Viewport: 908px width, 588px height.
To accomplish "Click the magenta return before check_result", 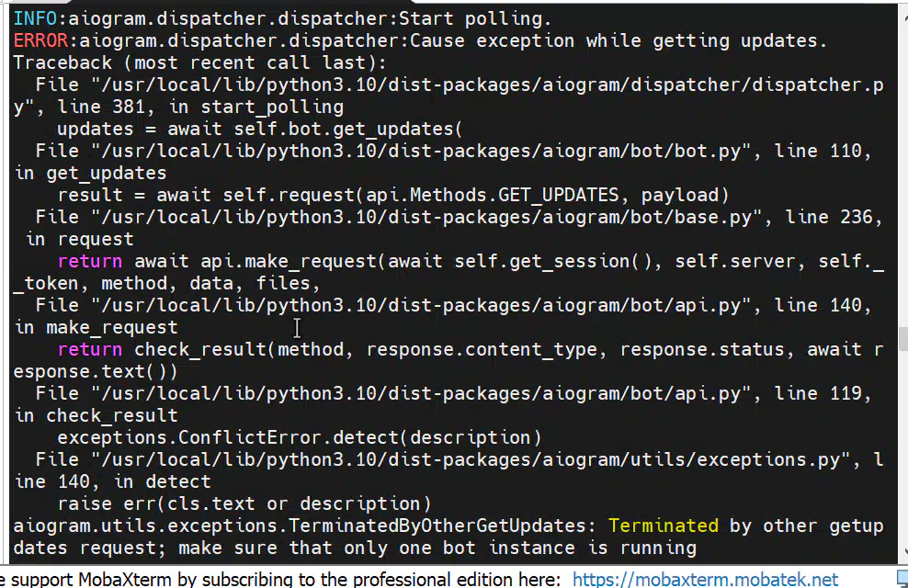I will [90, 349].
